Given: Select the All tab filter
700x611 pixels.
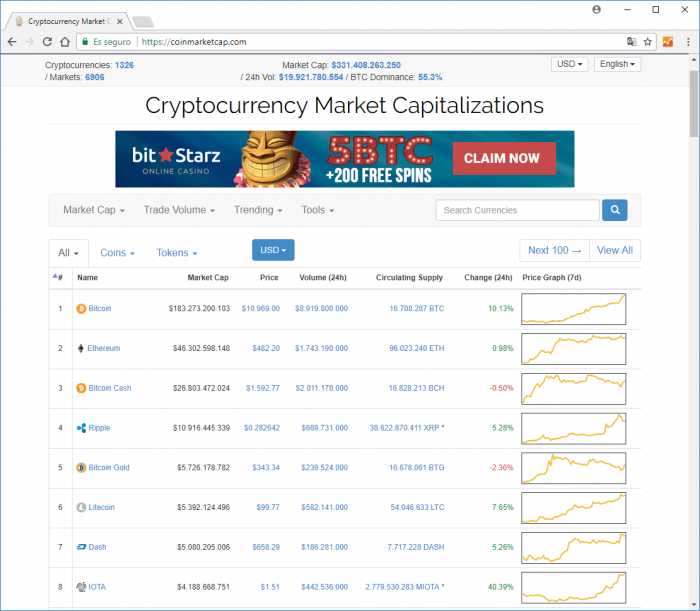Looking at the screenshot, I should 68,253.
